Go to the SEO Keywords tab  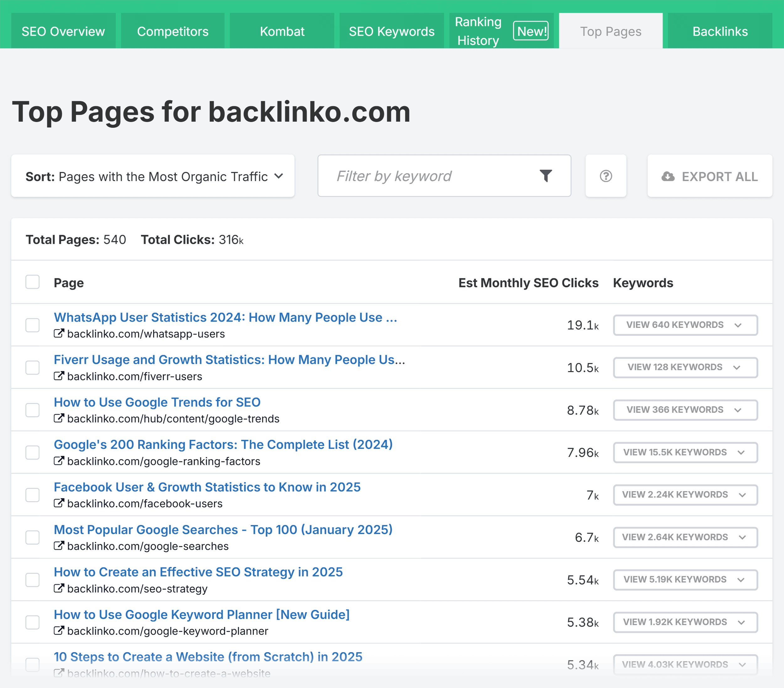392,31
